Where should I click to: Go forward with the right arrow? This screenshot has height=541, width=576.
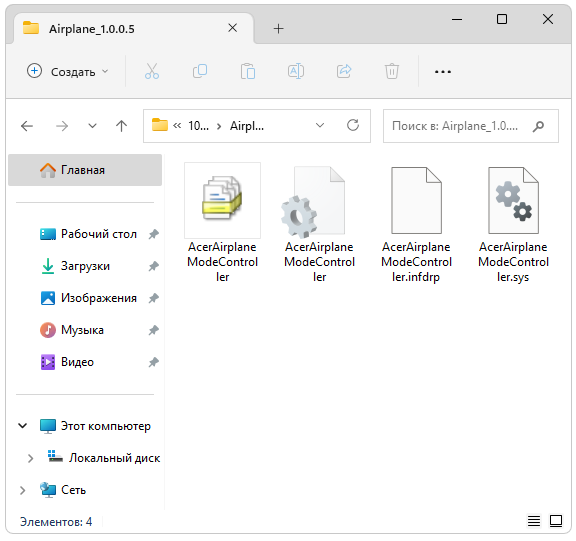point(62,126)
